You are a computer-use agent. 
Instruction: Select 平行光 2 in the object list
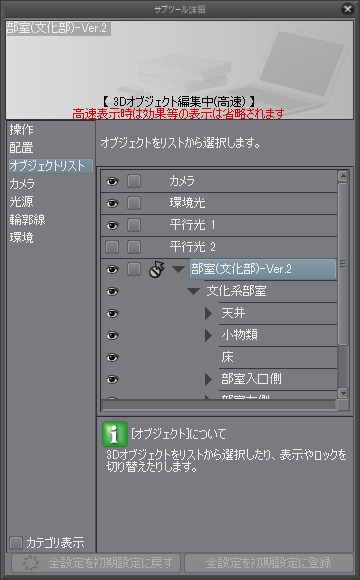pyautogui.click(x=192, y=247)
